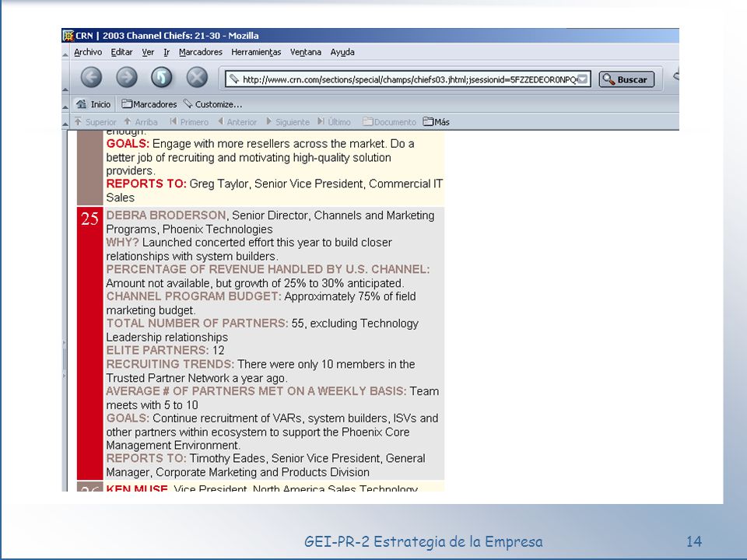Open the Herramientas menu

pos(256,52)
